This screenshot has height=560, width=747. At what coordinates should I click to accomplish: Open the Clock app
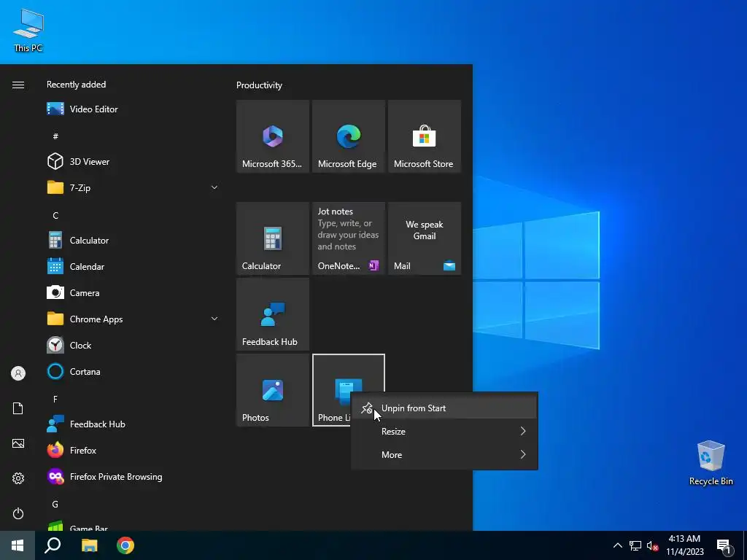click(133, 345)
